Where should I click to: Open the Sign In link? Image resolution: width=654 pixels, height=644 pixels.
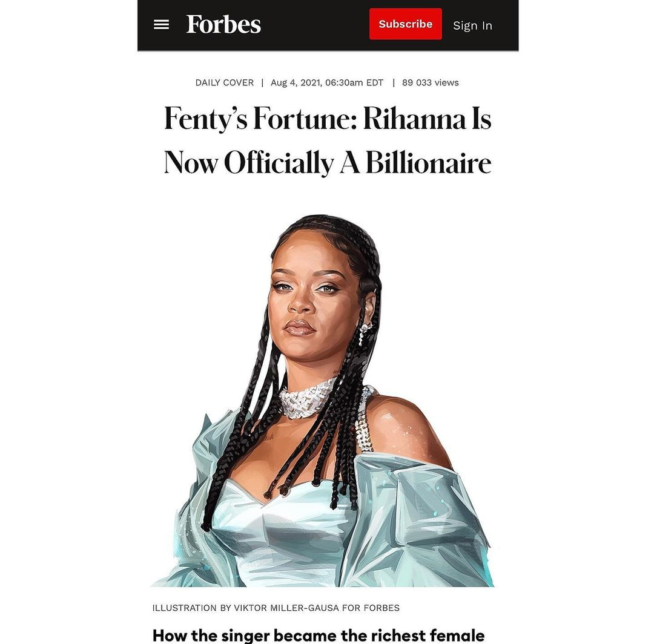point(472,25)
